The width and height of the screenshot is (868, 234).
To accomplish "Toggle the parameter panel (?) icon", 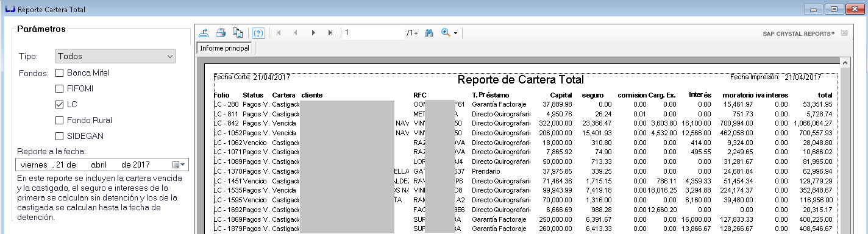I will (x=258, y=32).
